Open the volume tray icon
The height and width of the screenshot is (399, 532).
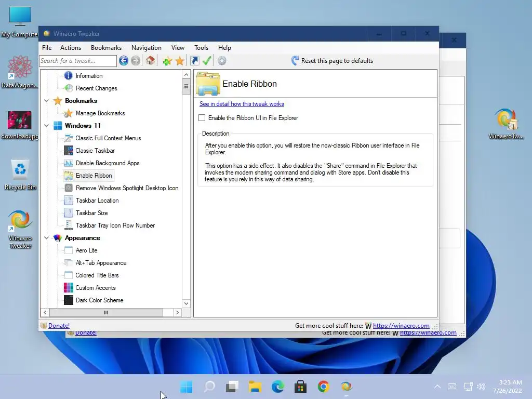click(481, 387)
